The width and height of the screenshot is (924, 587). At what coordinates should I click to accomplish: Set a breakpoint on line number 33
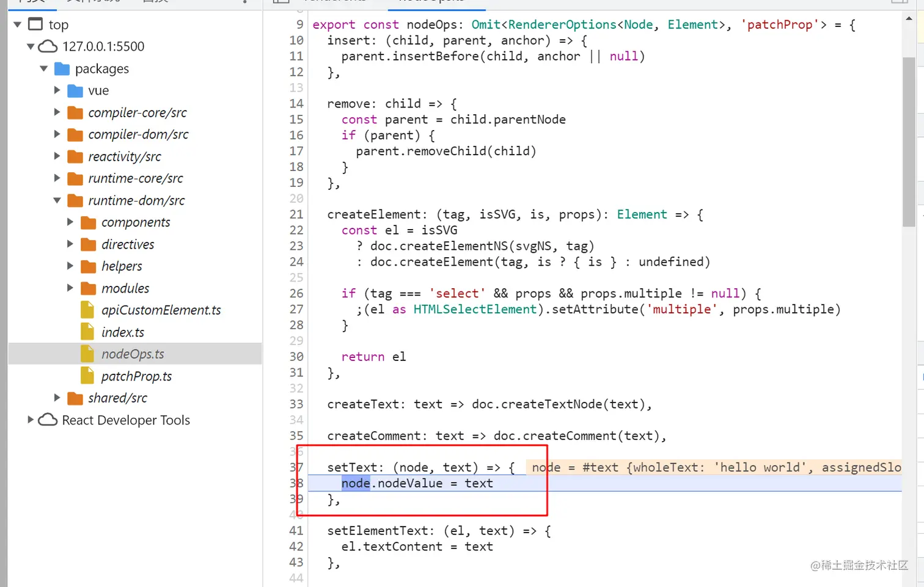pos(296,404)
